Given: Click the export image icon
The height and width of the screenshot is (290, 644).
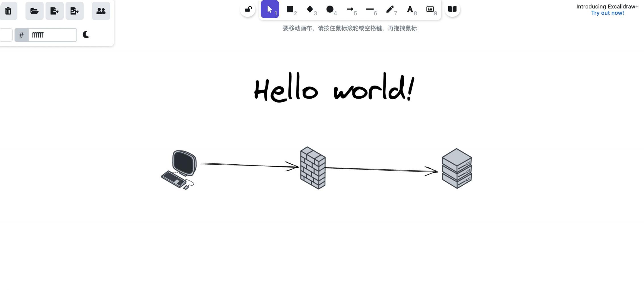Looking at the screenshot, I should pyautogui.click(x=75, y=11).
